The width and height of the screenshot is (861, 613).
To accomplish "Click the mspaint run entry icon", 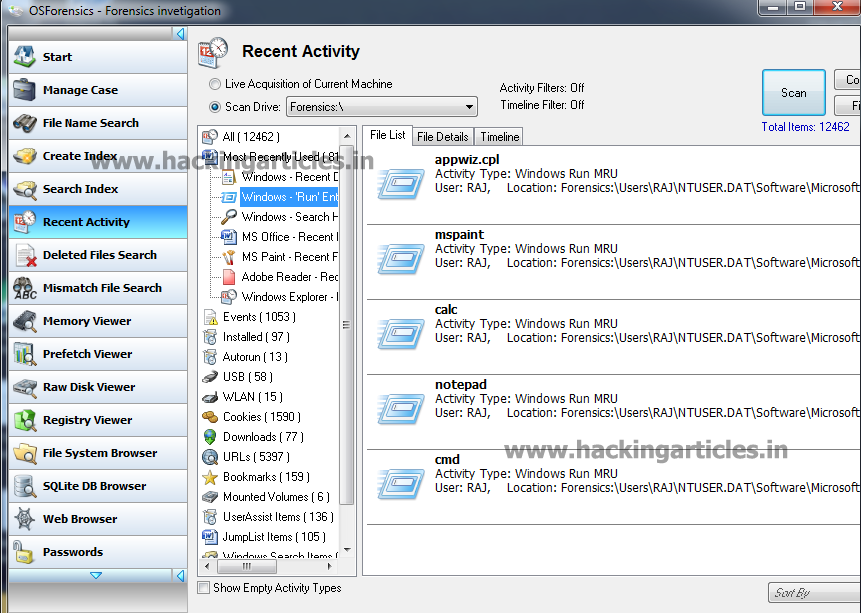I will coord(401,259).
